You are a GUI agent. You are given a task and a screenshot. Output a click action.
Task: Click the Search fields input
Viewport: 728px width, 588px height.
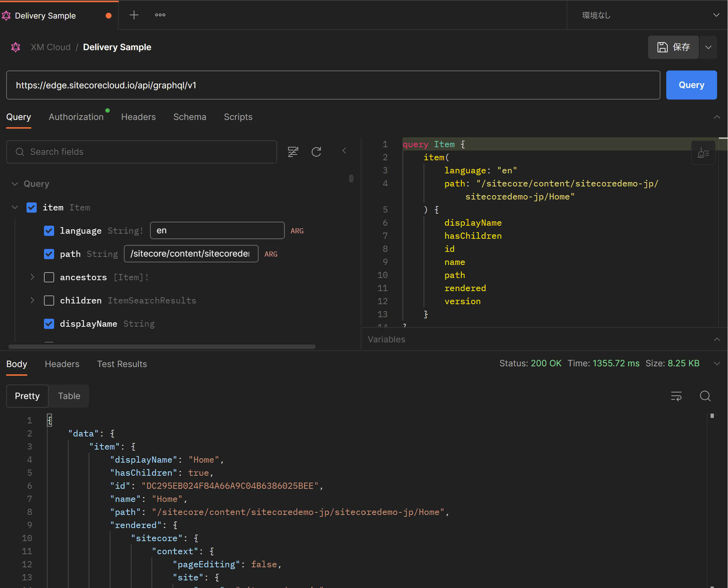(x=142, y=152)
